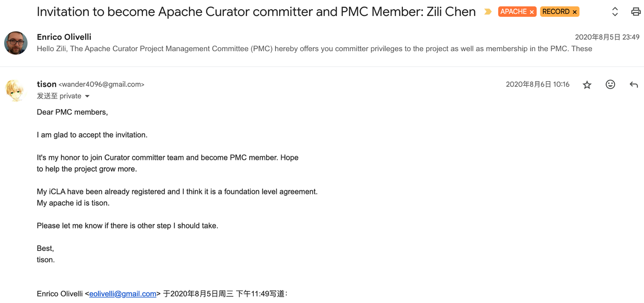Click Enrico Olivelli's profile photo
The image size is (644, 303).
point(16,43)
